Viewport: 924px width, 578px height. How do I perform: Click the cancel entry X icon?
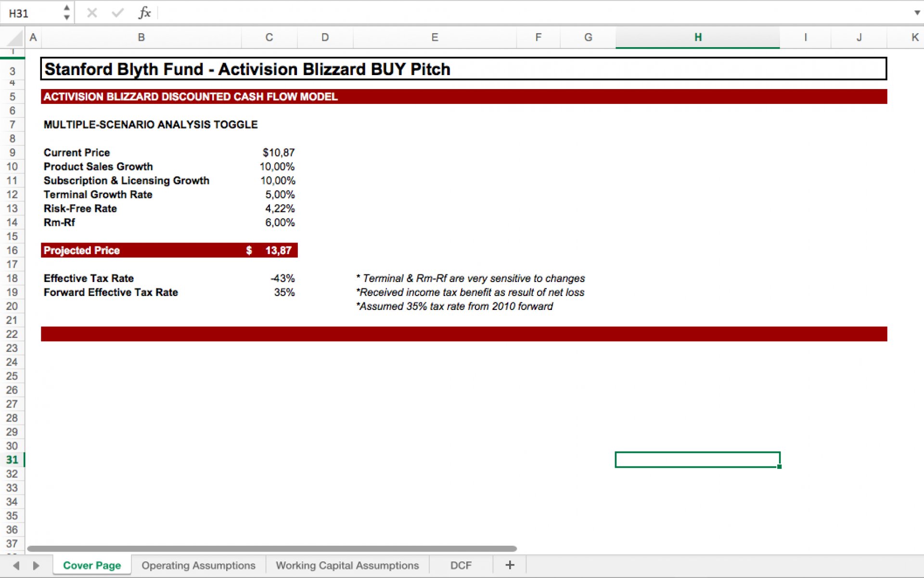point(92,13)
